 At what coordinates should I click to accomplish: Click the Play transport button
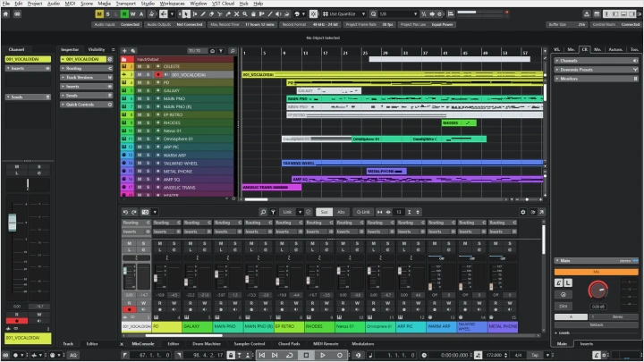[x=322, y=355]
